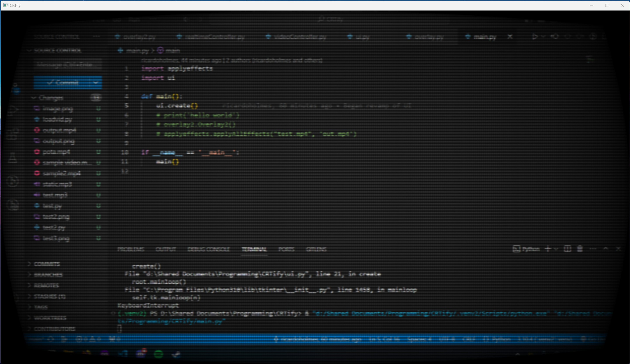Image resolution: width=630 pixels, height=364 pixels.
Task: Switch to the PROBLEMS panel tab
Action: point(130,249)
